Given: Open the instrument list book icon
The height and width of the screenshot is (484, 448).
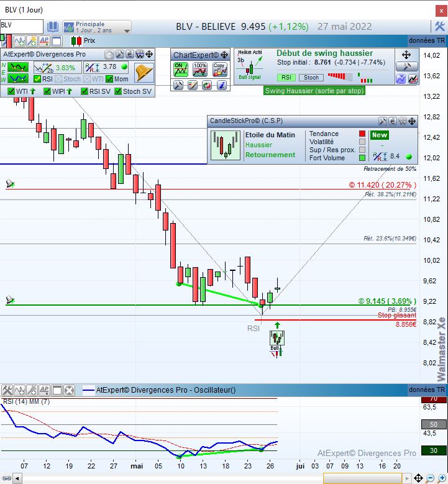Looking at the screenshot, I should coord(52,27).
